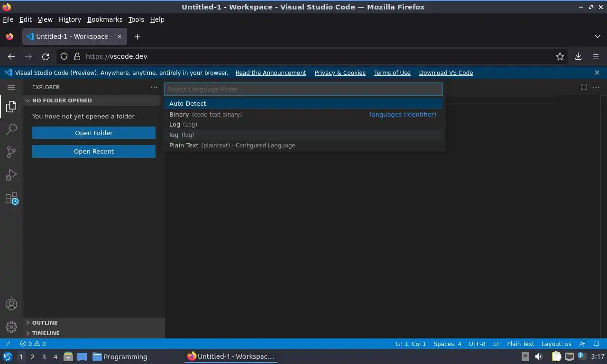607x364 pixels.
Task: Change end of line via LF
Action: tap(496, 344)
